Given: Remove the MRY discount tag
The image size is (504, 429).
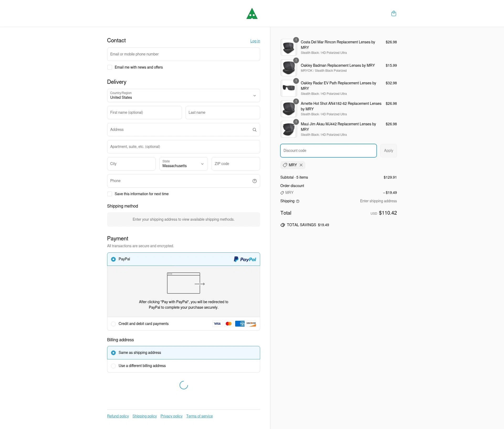Looking at the screenshot, I should tap(301, 165).
